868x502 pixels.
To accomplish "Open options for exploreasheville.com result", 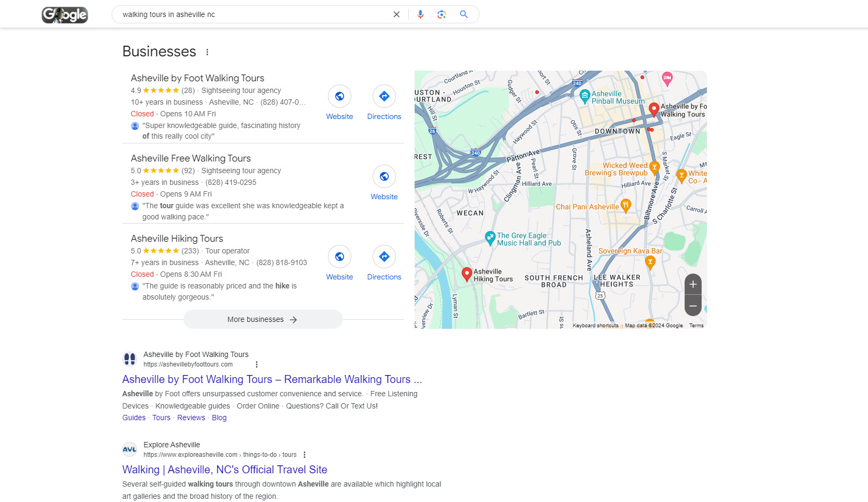I will (x=305, y=455).
